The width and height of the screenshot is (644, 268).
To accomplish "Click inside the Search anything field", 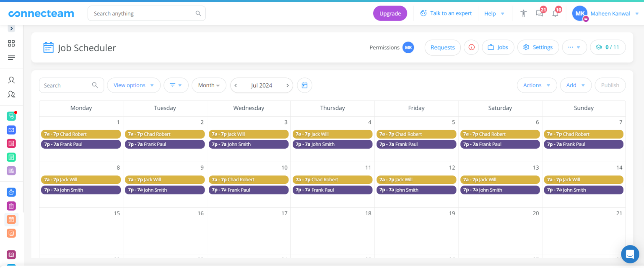I will [x=138, y=13].
